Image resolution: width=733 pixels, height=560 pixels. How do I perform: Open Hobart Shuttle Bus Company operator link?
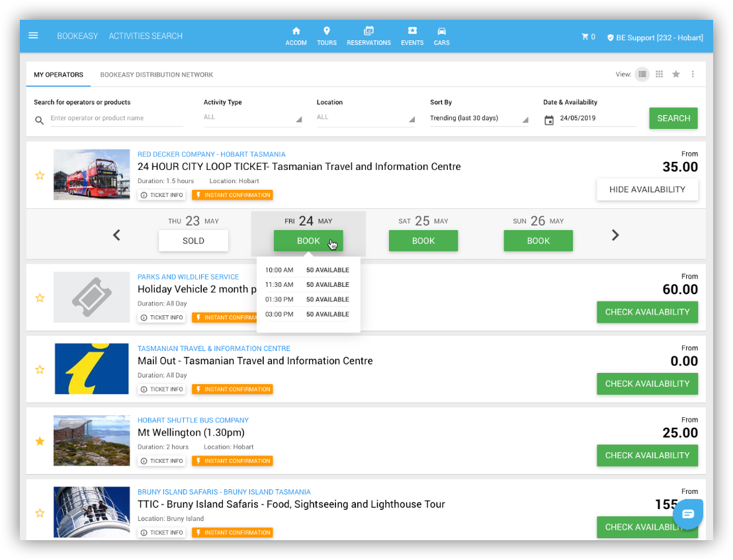click(193, 420)
